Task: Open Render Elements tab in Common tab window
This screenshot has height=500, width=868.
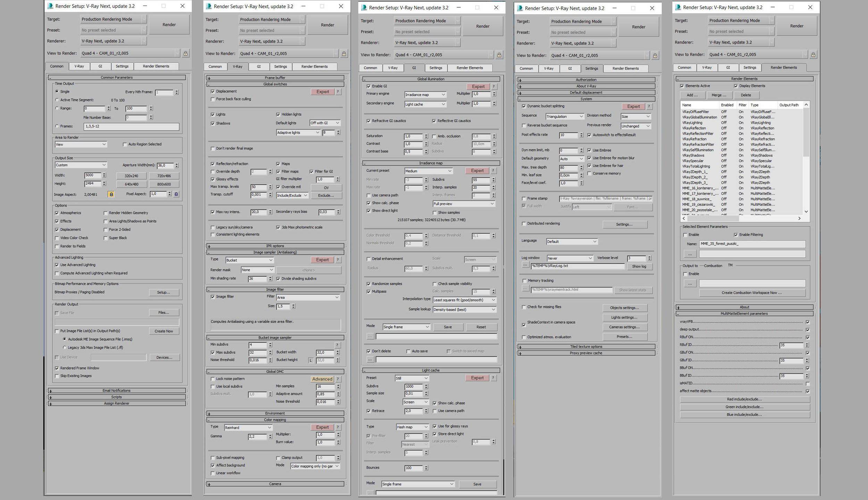Action: (x=156, y=66)
